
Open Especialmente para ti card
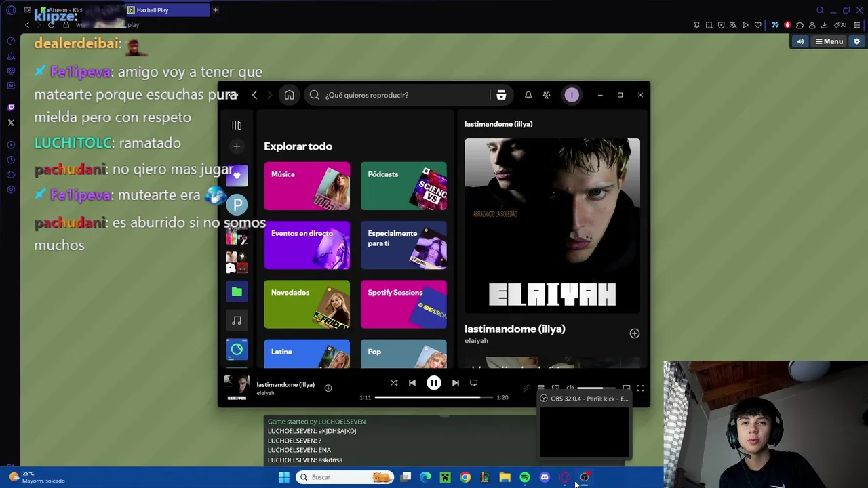(403, 245)
